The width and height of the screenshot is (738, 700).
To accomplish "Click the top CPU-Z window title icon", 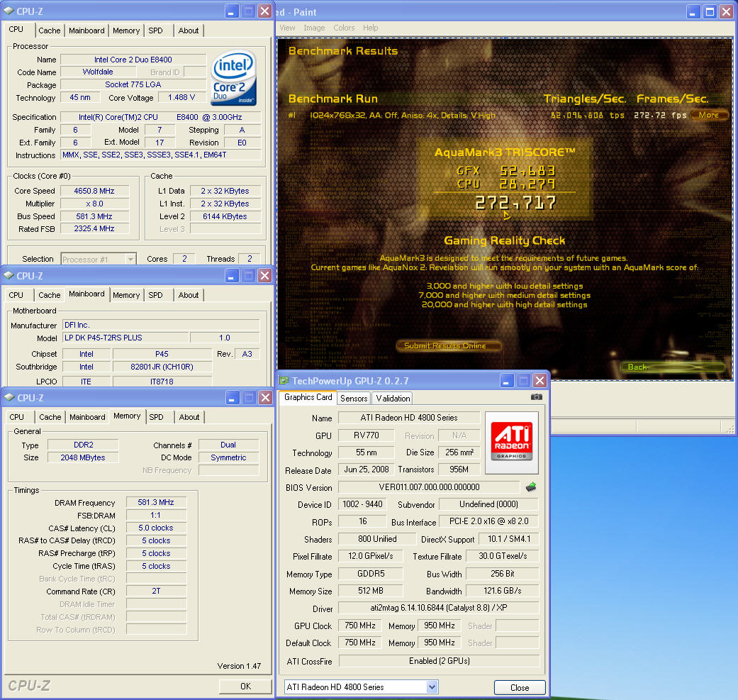I will click(9, 11).
